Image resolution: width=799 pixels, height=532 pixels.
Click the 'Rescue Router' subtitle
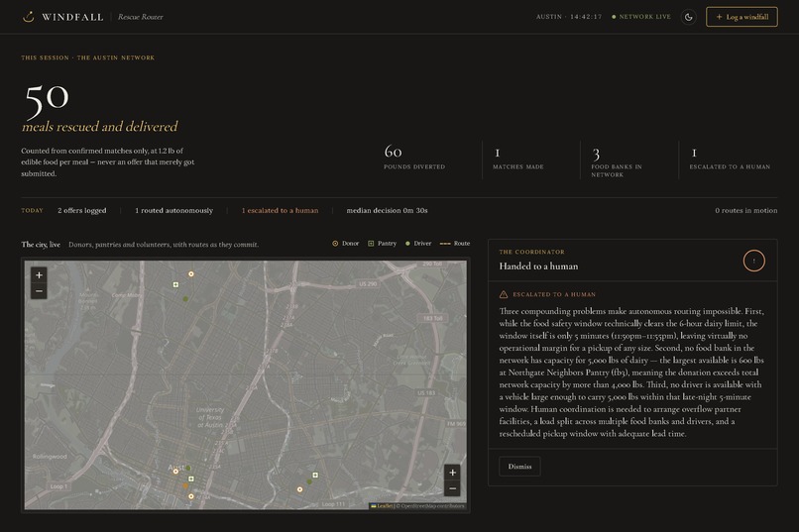(140, 17)
